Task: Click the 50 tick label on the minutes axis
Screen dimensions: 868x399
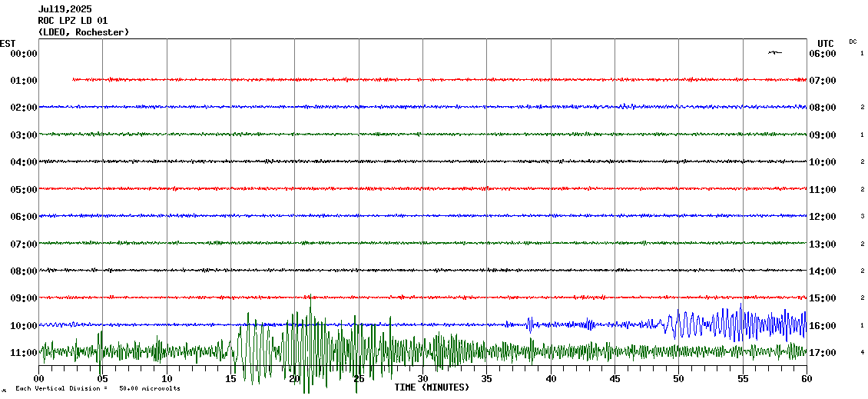Action: 679,379
